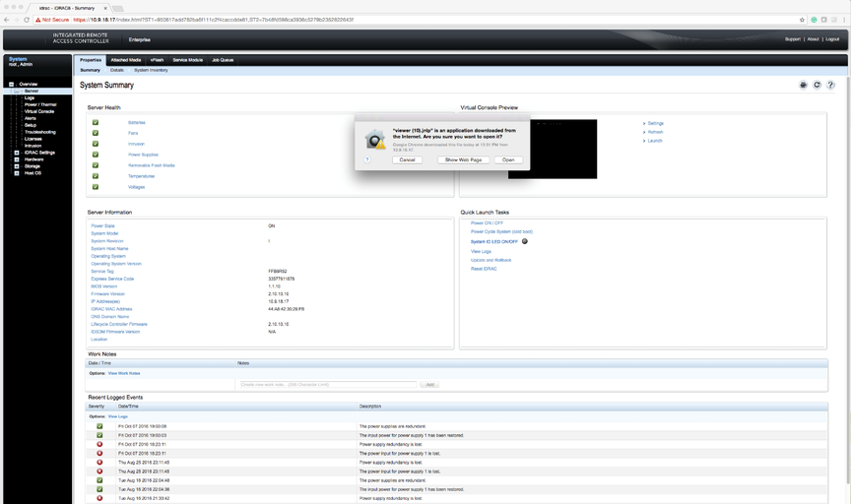Toggle the System ID LED indicator
The width and height of the screenshot is (851, 504).
pyautogui.click(x=524, y=241)
